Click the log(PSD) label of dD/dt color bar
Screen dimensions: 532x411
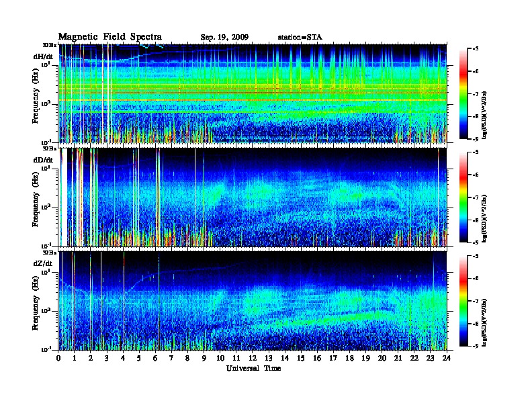pyautogui.click(x=484, y=218)
